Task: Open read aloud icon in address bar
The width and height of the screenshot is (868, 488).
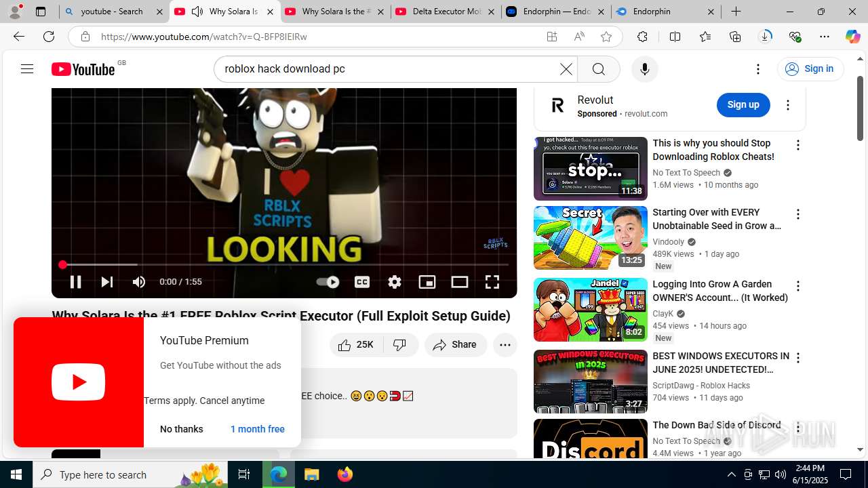Action: pyautogui.click(x=579, y=37)
